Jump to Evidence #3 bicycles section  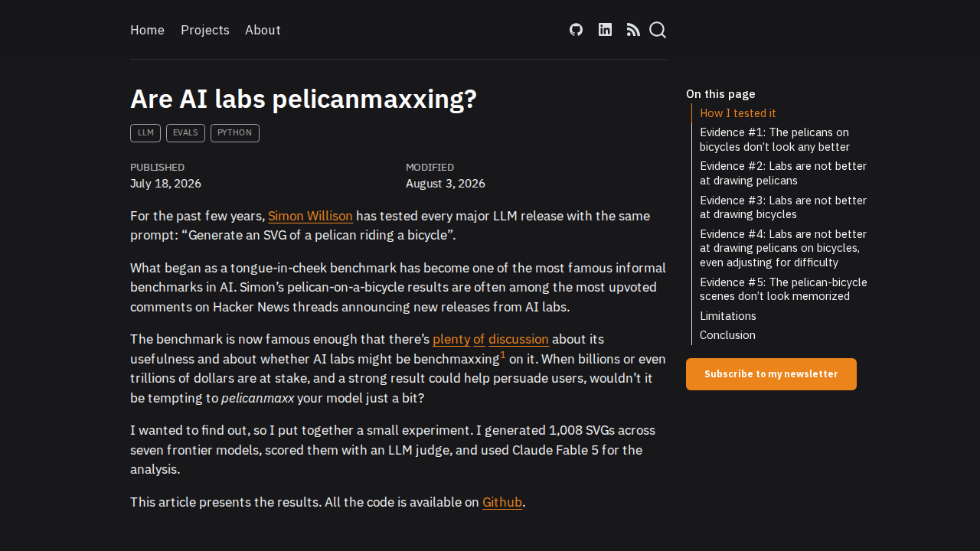(x=783, y=207)
